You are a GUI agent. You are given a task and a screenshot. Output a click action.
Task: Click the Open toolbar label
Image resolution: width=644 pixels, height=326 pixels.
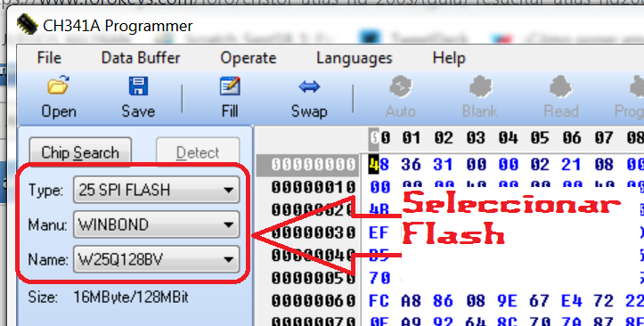point(59,111)
